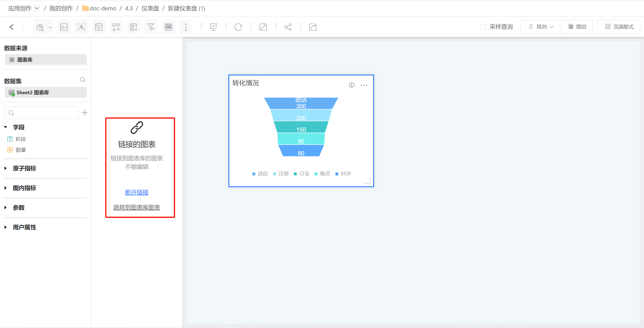644x328 pixels.
Task: Toggle the 购买 legend item
Action: tap(322, 174)
